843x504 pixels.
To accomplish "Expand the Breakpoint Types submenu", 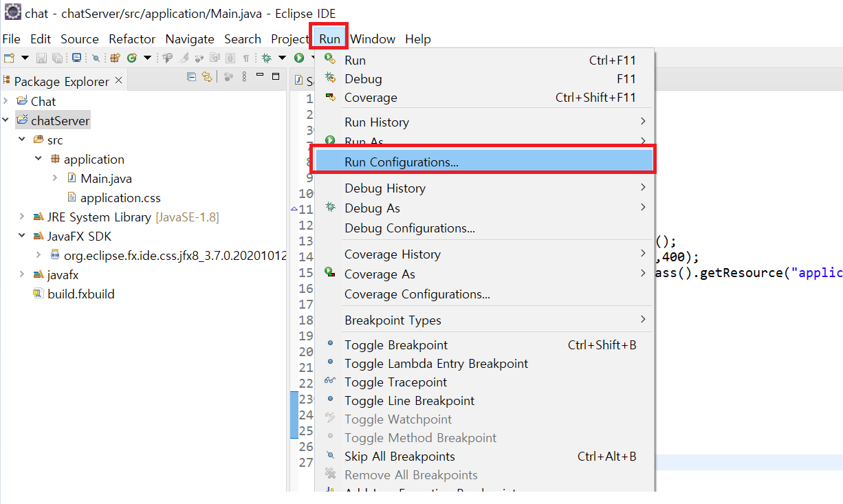I will [x=485, y=320].
